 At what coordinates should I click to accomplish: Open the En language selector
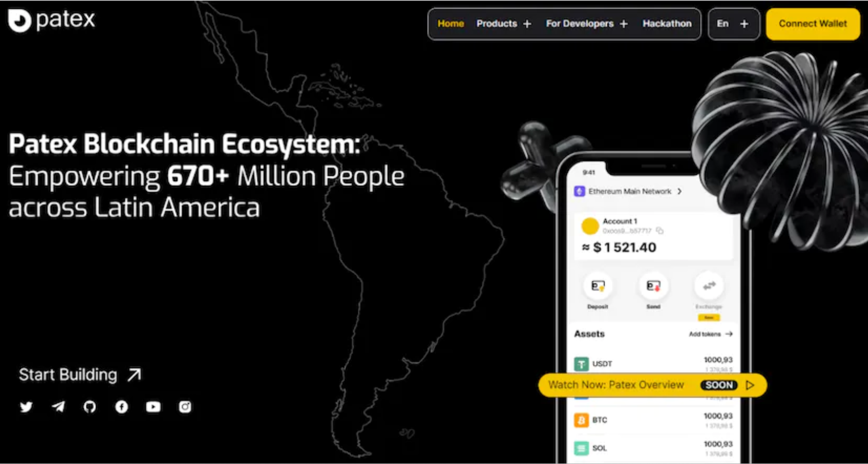(733, 24)
